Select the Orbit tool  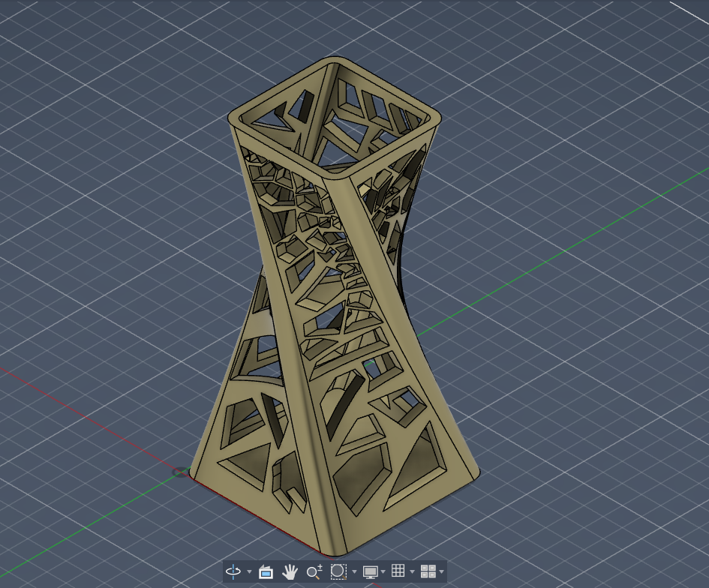pyautogui.click(x=233, y=571)
